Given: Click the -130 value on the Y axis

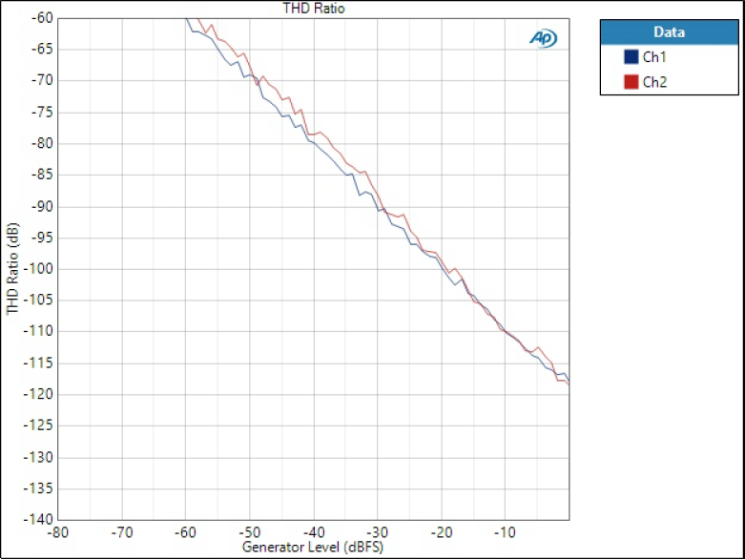Looking at the screenshot, I should pyautogui.click(x=38, y=457).
